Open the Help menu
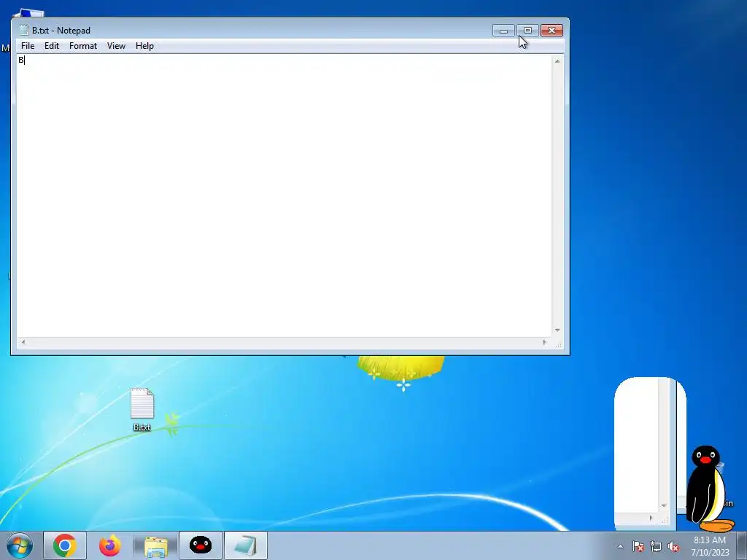Image resolution: width=747 pixels, height=560 pixels. (144, 46)
